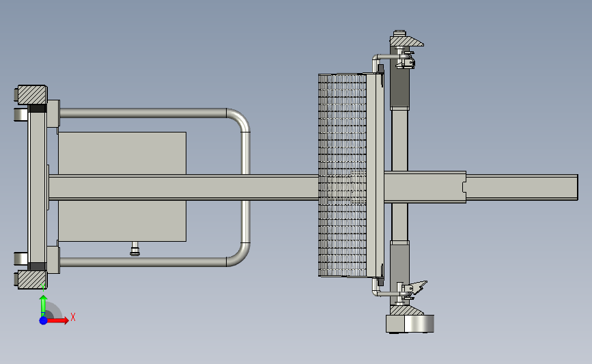Select the hatched section block at bottom left

tap(32, 279)
